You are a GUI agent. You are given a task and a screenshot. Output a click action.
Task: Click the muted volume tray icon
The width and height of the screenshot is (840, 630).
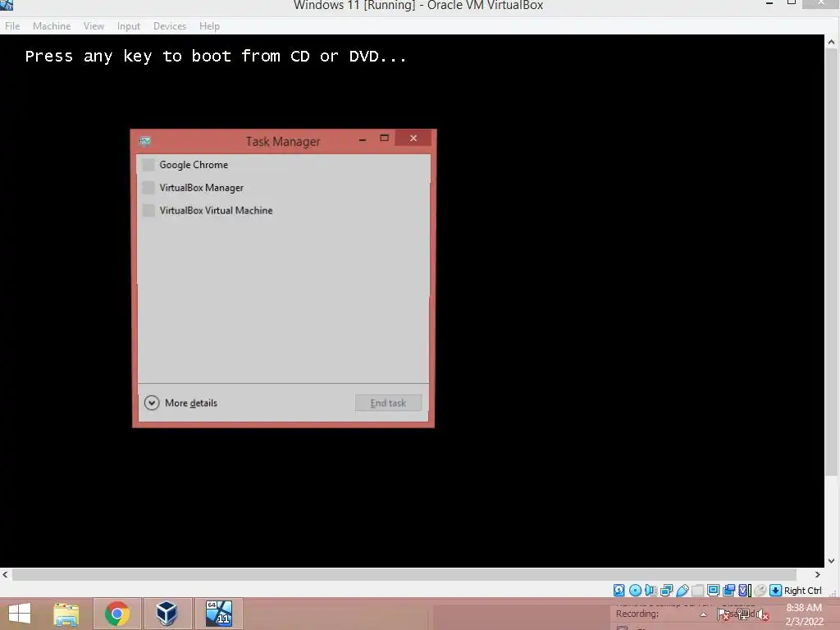[x=762, y=614]
